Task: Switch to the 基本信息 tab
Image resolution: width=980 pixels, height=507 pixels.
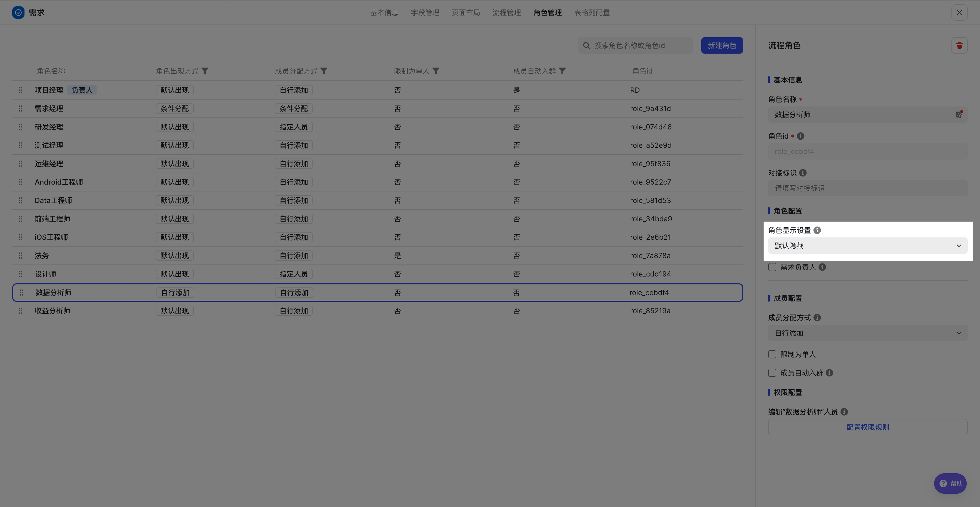Action: tap(384, 13)
